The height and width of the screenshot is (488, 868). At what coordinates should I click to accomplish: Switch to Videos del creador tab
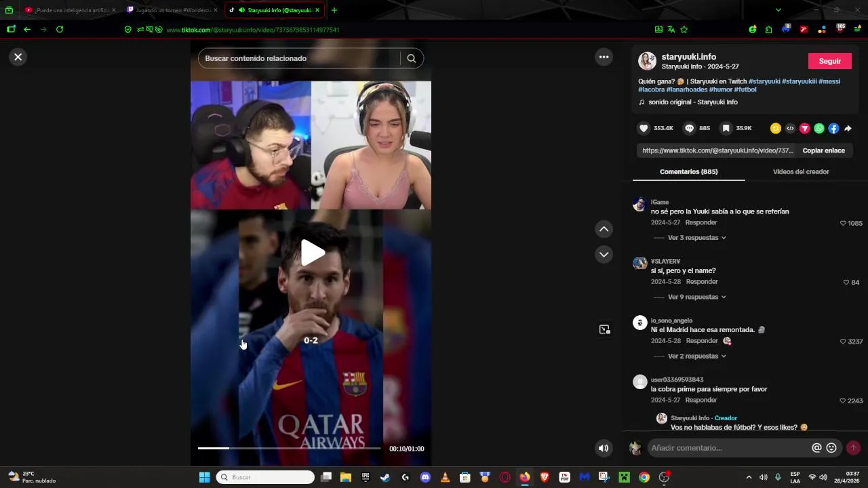point(801,171)
